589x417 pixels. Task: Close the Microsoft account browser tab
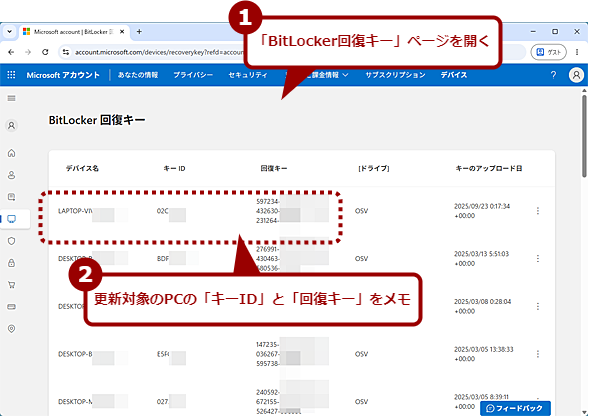(122, 32)
